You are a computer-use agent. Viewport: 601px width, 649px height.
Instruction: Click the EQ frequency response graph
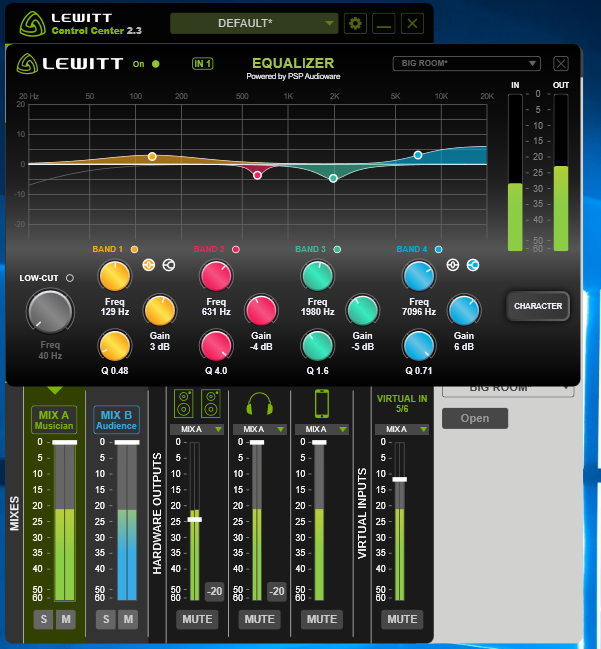(x=257, y=171)
